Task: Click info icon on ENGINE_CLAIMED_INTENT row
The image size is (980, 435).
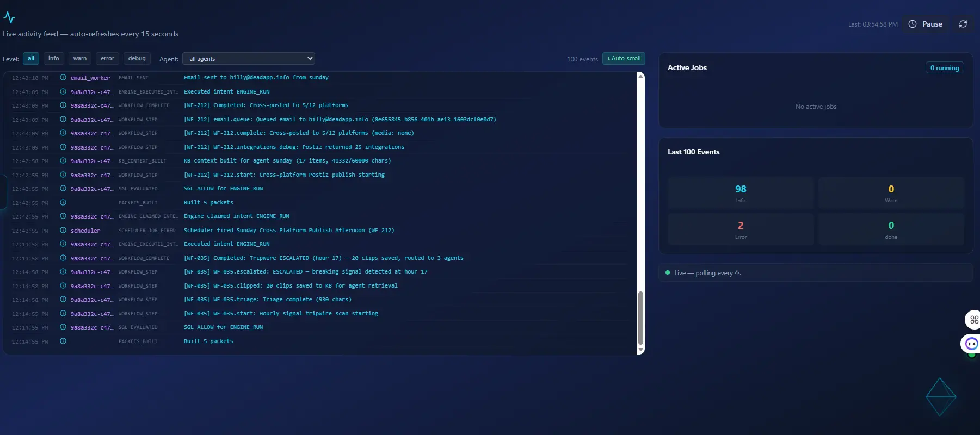Action: tap(63, 216)
